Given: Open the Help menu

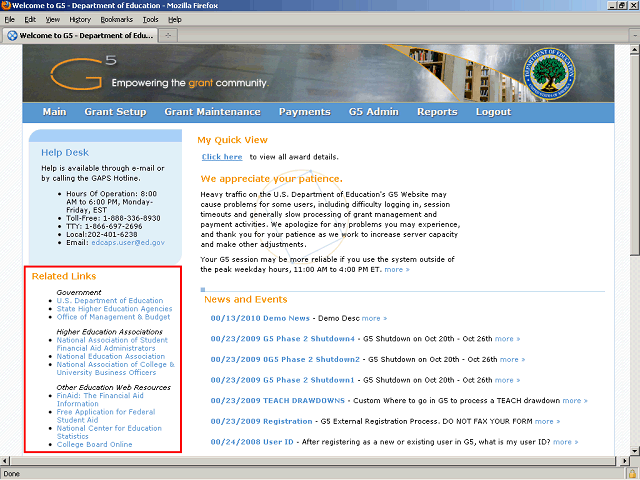Looking at the screenshot, I should (x=175, y=20).
